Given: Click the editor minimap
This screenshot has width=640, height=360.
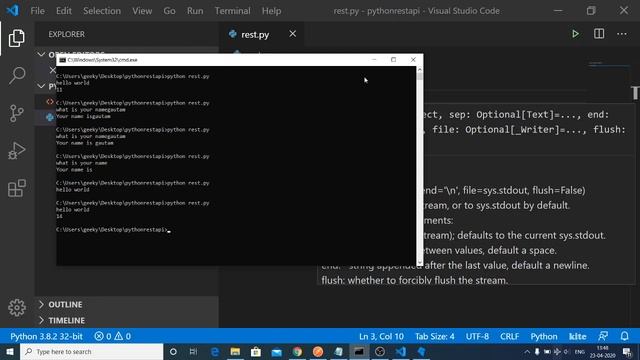Looking at the screenshot, I should (x=609, y=65).
